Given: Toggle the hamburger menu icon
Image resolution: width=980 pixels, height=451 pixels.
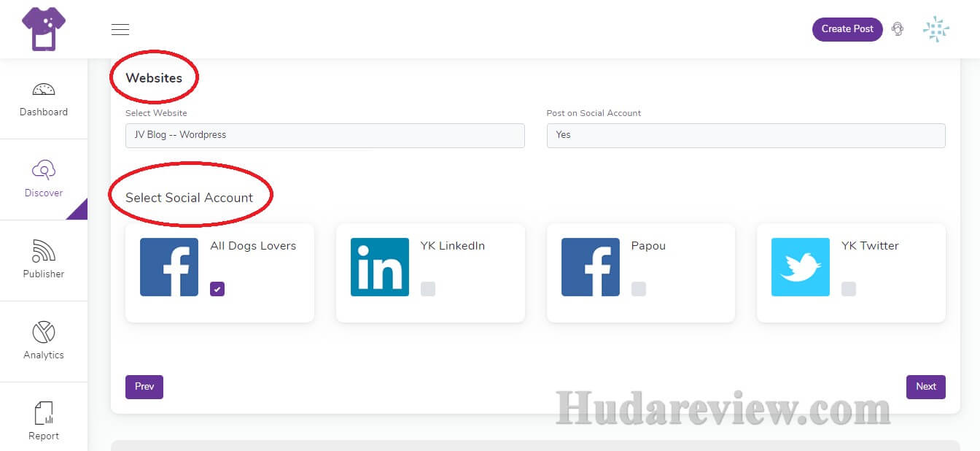Looking at the screenshot, I should pos(120,29).
